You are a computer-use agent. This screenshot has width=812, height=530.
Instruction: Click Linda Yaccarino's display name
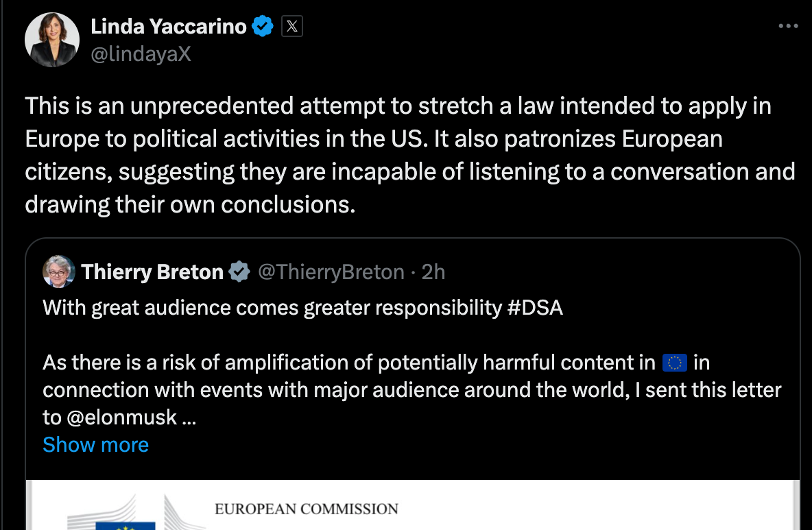170,25
